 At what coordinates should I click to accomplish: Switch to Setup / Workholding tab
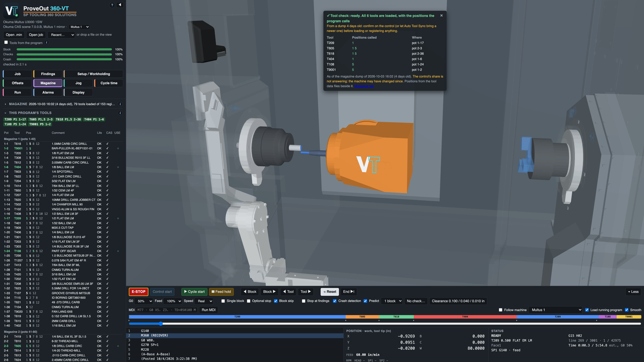tap(93, 74)
